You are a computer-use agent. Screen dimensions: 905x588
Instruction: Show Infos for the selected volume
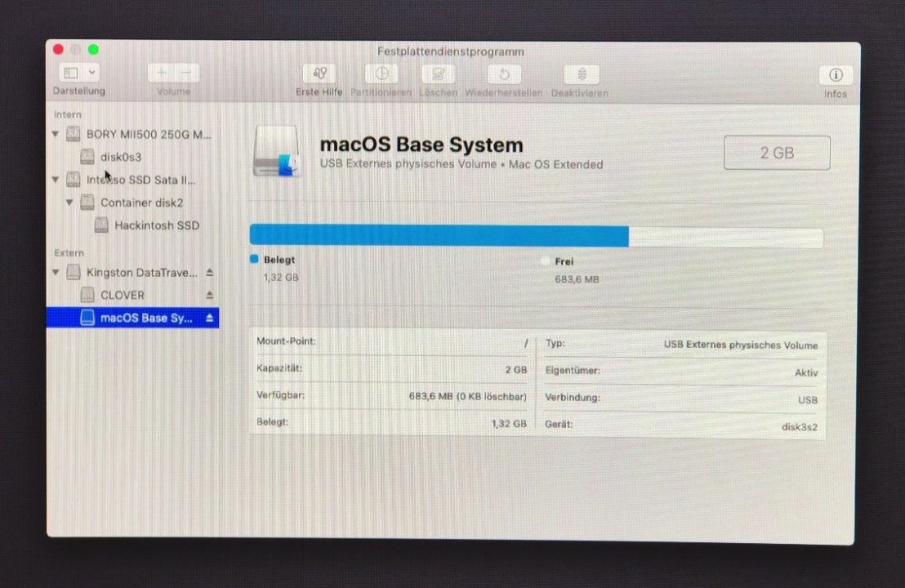point(835,75)
